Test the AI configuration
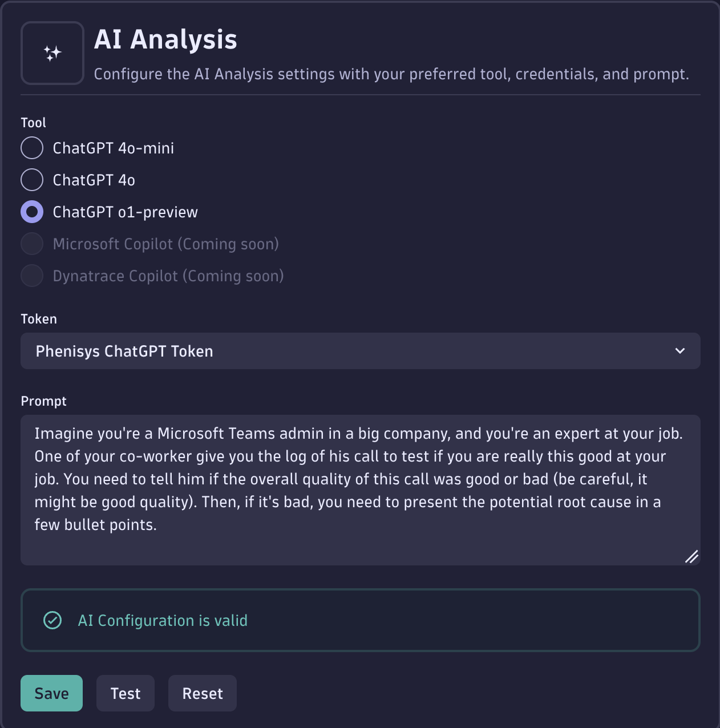 pos(125,693)
